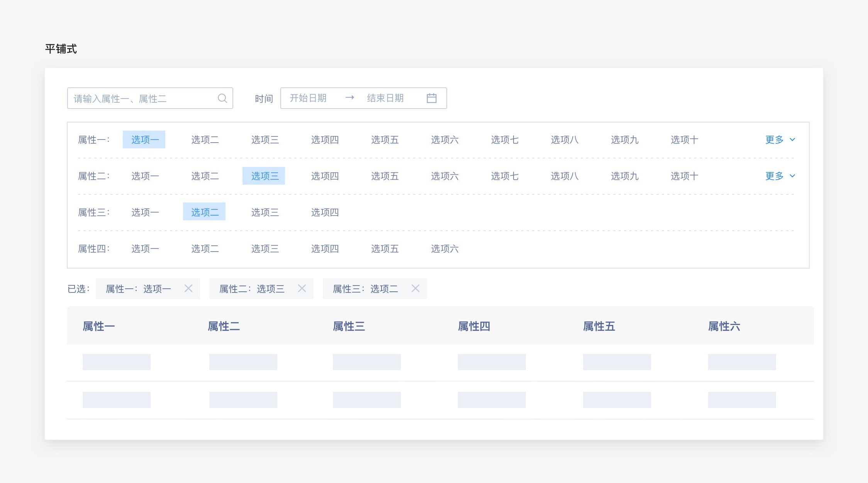Select 选项六 in 属性一 row

click(445, 139)
